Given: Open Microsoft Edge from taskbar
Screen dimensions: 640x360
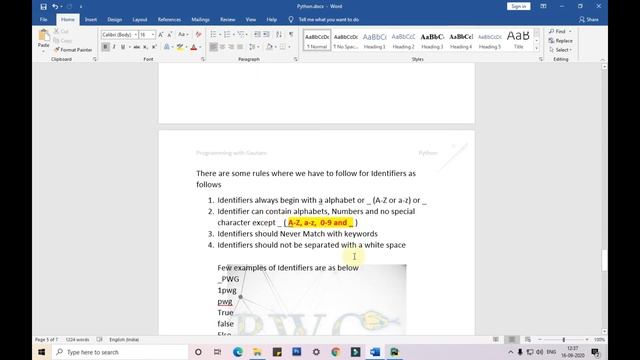Looking at the screenshot, I should click(238, 352).
